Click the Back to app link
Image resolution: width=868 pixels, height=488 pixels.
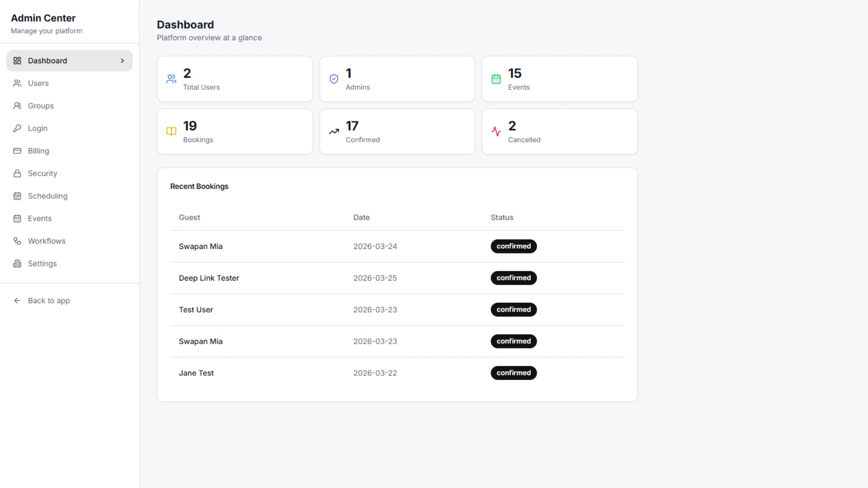70,301
